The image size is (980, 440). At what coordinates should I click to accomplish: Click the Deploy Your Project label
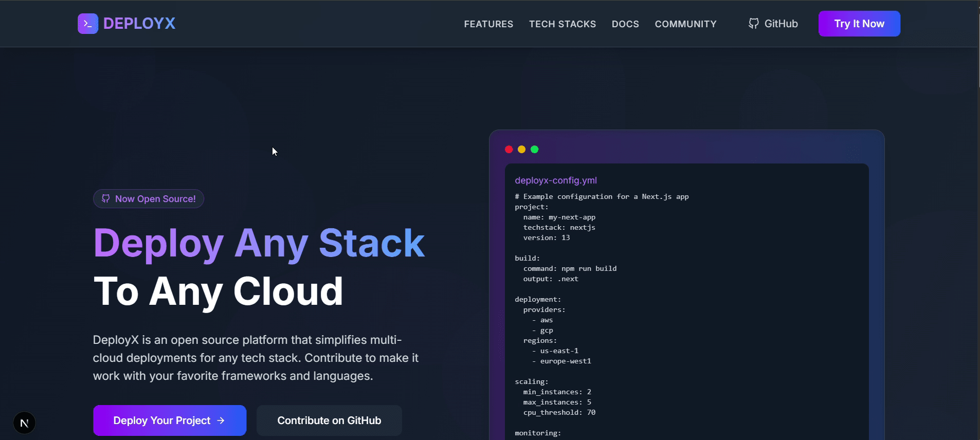[161, 420]
